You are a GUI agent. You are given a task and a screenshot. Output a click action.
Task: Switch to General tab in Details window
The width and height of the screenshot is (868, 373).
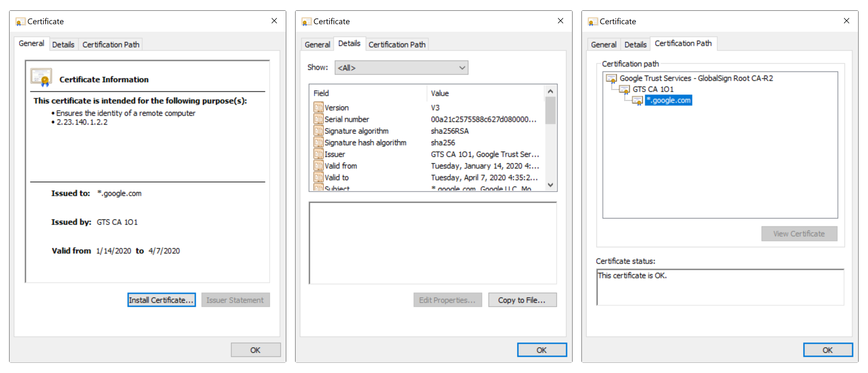click(x=317, y=44)
